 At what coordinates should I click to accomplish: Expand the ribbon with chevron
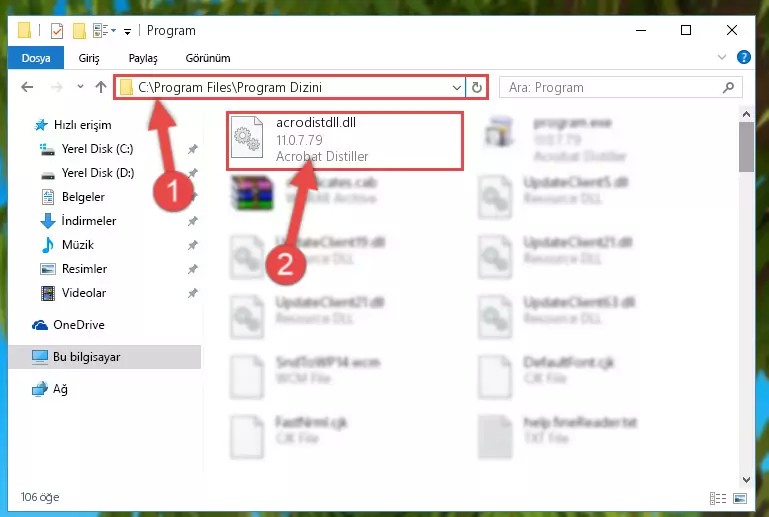coord(721,57)
